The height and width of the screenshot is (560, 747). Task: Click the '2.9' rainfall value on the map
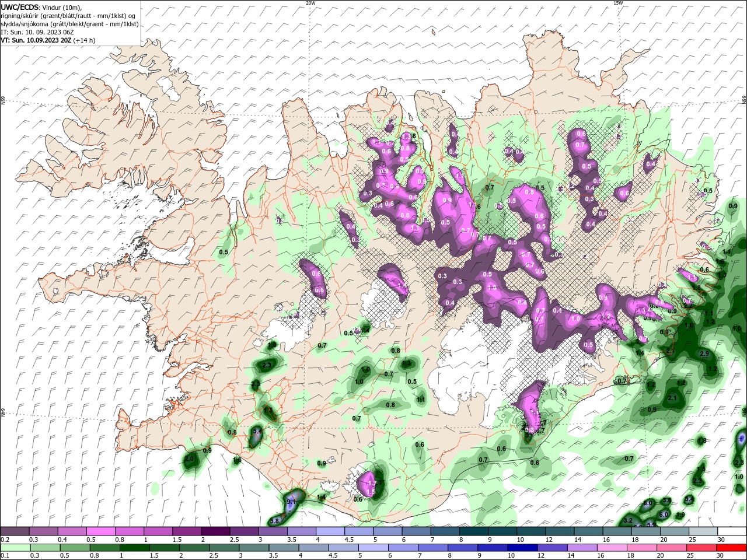704,353
